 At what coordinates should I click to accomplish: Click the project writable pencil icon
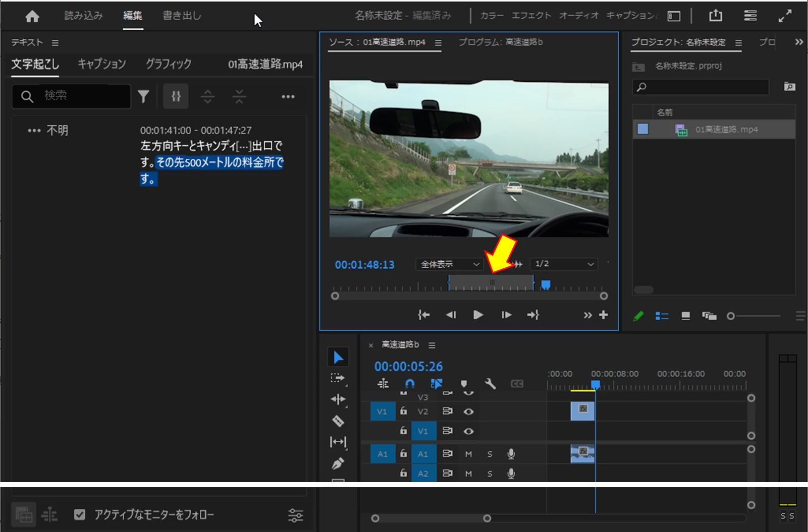[x=638, y=316]
